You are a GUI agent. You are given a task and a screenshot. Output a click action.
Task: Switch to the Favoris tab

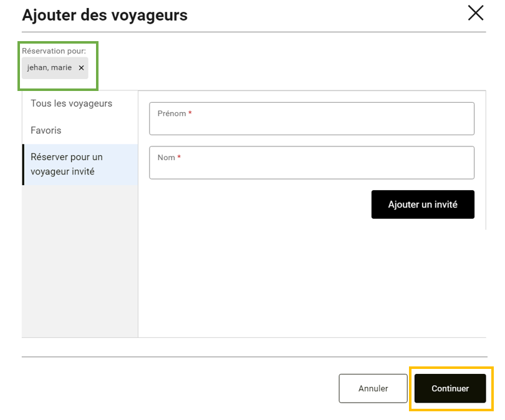coord(46,131)
